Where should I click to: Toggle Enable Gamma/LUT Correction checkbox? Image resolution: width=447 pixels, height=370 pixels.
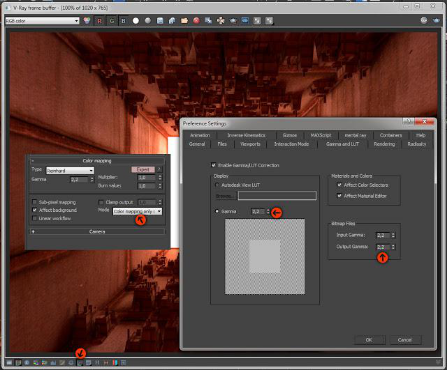[x=214, y=165]
